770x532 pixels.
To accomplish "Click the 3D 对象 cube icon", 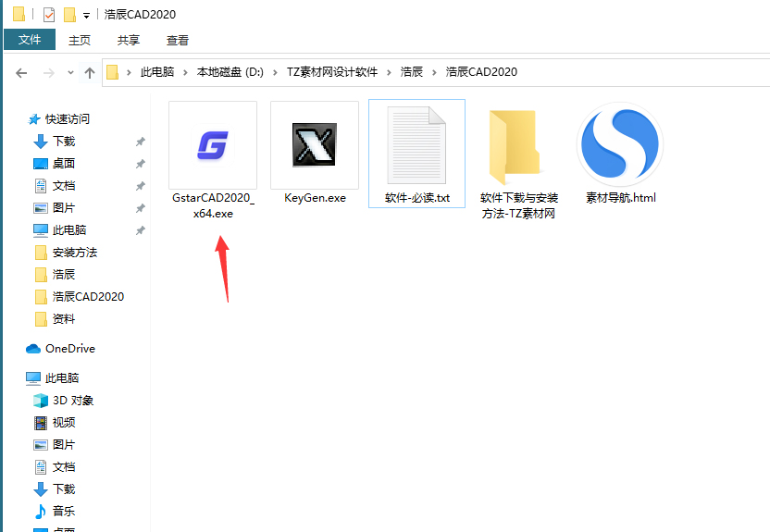I will (41, 401).
